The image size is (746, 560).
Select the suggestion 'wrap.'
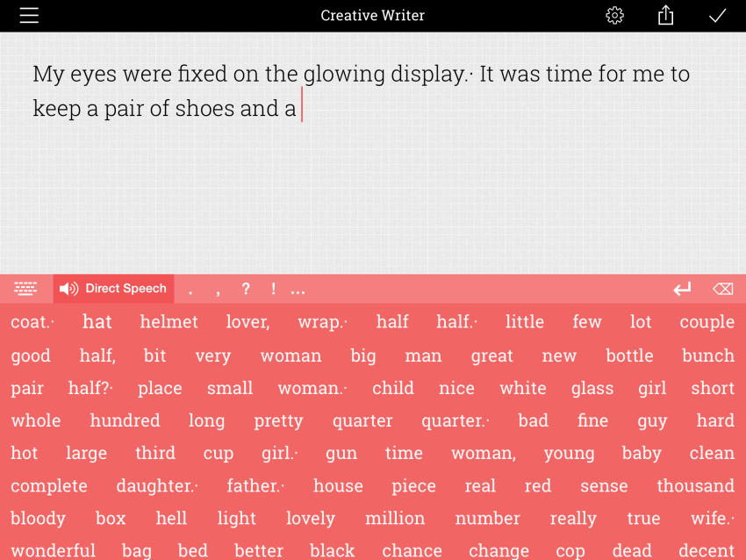[x=322, y=323]
